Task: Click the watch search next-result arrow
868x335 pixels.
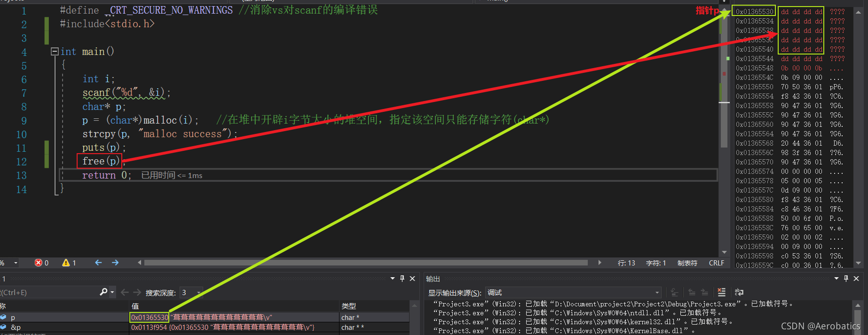Action: (137, 292)
